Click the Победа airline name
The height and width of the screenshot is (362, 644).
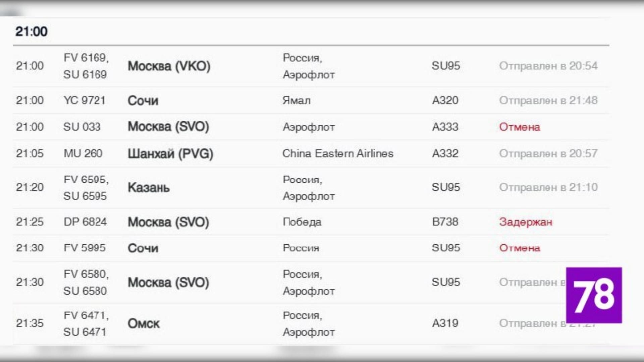point(302,222)
